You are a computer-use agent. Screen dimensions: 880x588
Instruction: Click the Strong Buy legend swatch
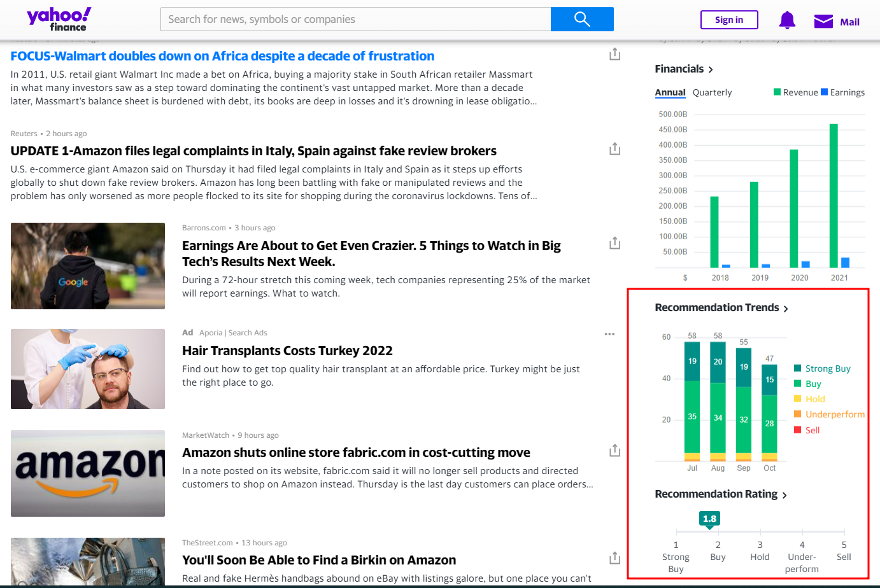pos(797,368)
